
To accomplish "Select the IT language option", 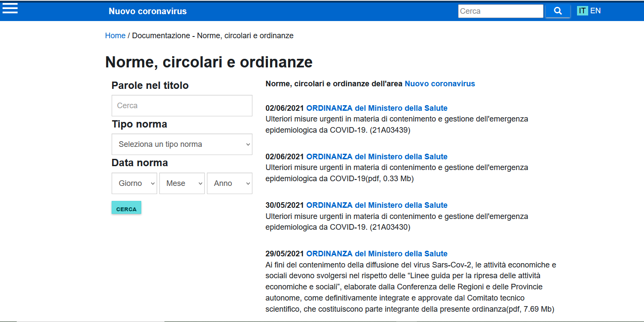I will click(x=582, y=10).
